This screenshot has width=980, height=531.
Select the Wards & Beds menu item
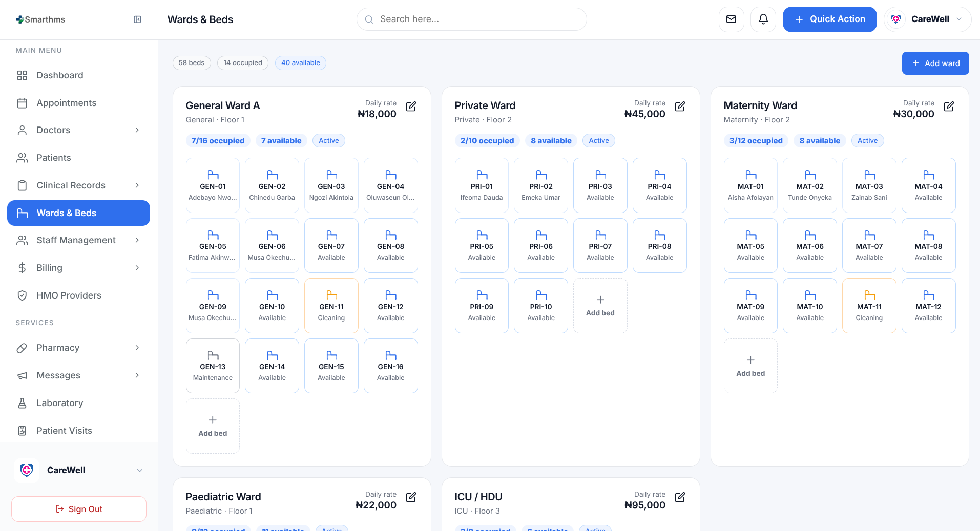(79, 213)
